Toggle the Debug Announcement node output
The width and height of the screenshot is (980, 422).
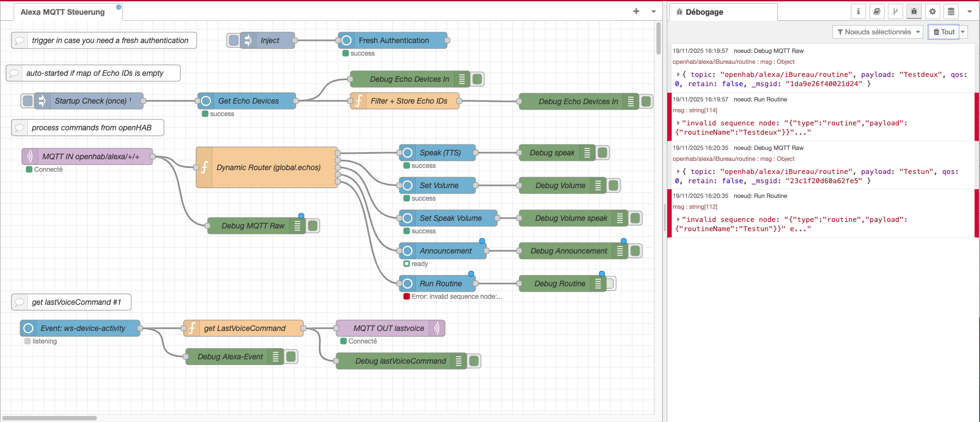tap(635, 251)
